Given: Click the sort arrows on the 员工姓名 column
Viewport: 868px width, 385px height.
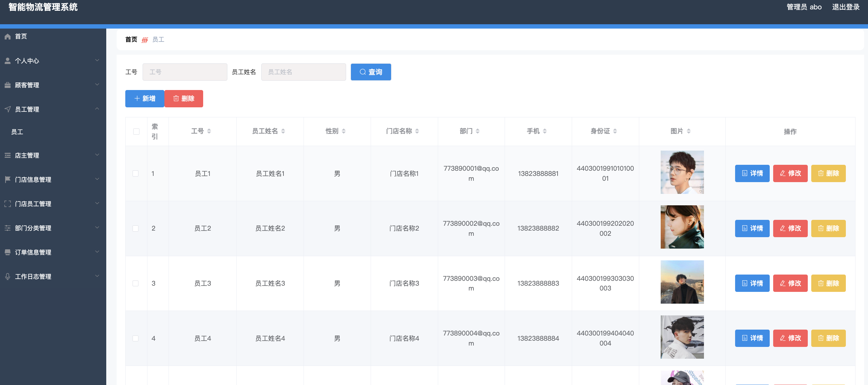Looking at the screenshot, I should coord(283,131).
